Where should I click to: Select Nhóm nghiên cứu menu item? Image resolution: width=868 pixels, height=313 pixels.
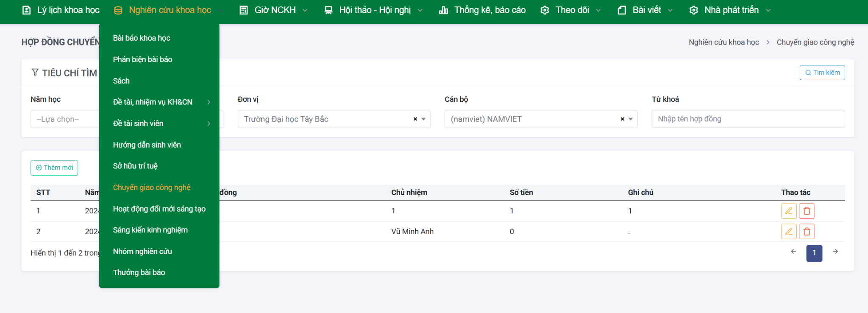coord(142,252)
